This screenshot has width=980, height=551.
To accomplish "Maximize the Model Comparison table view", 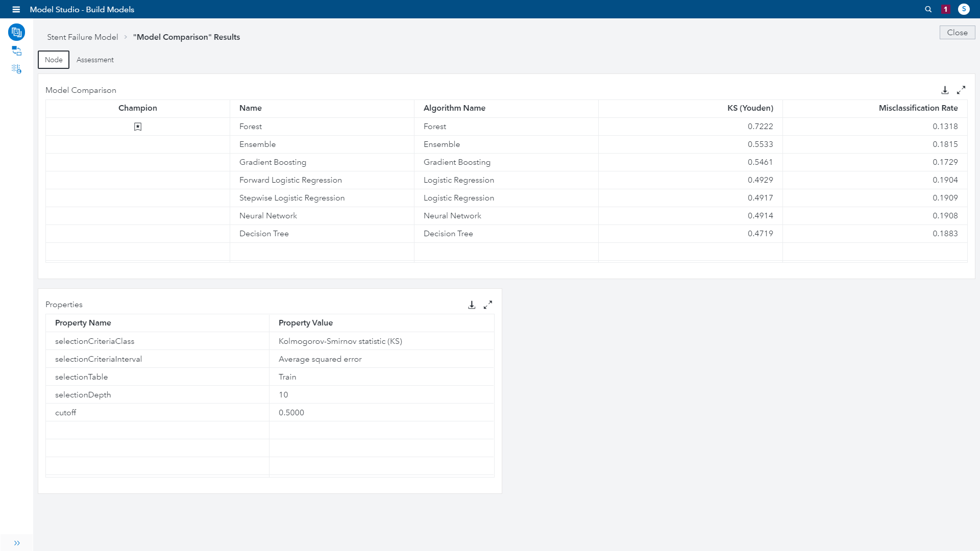I will click(961, 90).
